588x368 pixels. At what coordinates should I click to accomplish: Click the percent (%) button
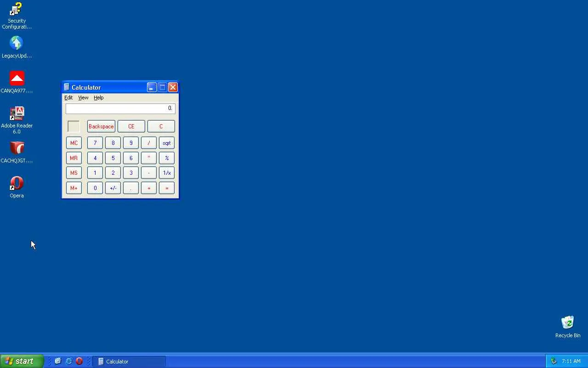point(167,158)
